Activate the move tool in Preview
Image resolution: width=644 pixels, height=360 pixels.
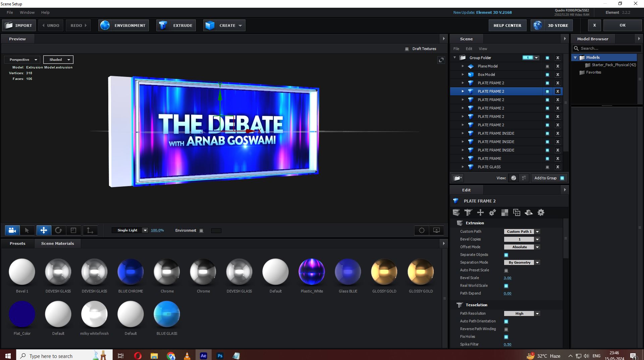pos(44,230)
